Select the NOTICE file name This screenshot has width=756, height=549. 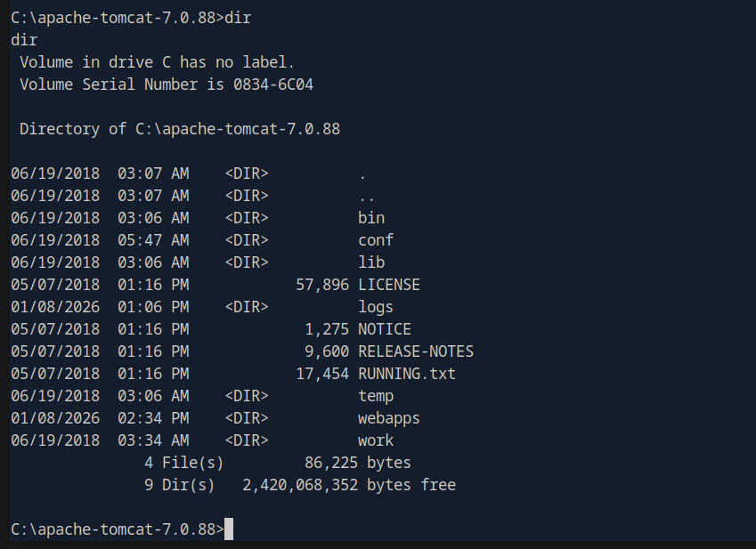(385, 329)
